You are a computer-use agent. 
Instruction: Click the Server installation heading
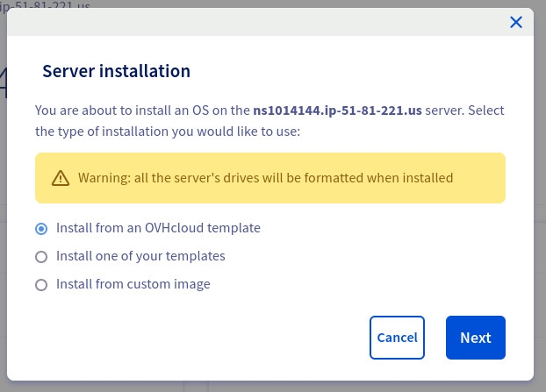coord(116,71)
